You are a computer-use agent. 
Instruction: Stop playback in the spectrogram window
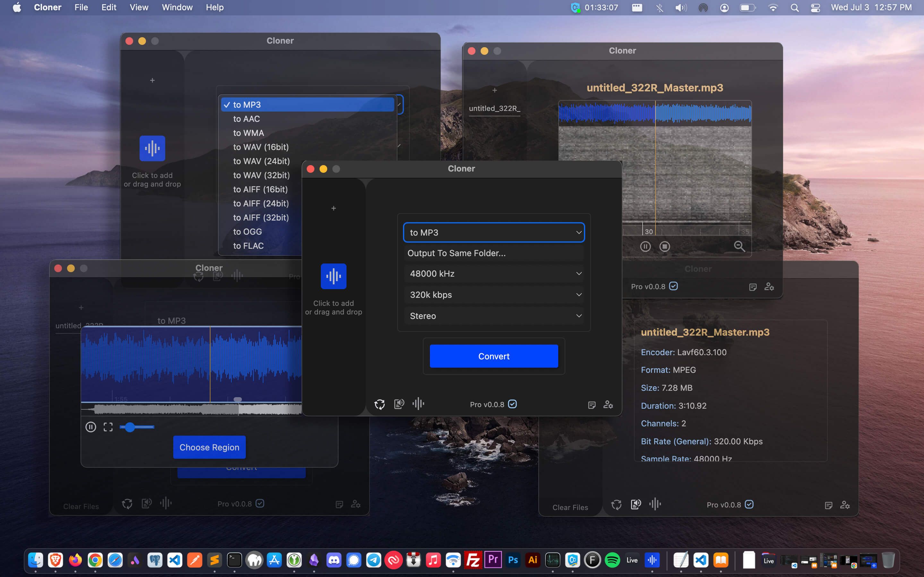(x=665, y=247)
